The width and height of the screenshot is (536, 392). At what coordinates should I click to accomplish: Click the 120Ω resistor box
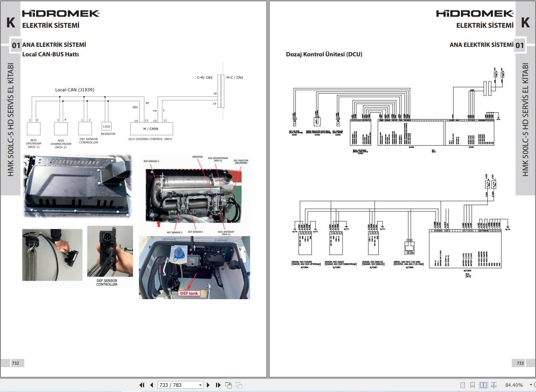point(106,127)
